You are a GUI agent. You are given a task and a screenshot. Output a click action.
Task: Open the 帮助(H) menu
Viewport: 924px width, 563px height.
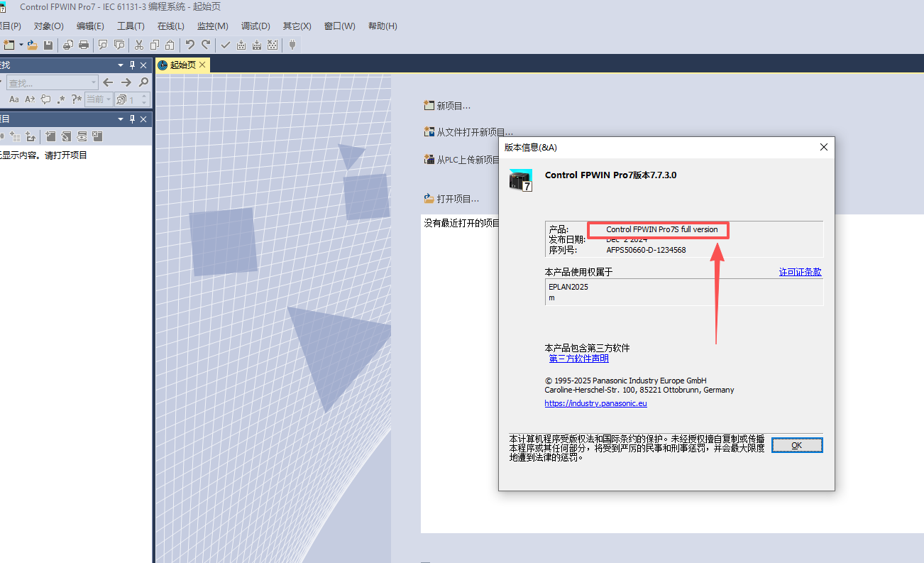(383, 26)
